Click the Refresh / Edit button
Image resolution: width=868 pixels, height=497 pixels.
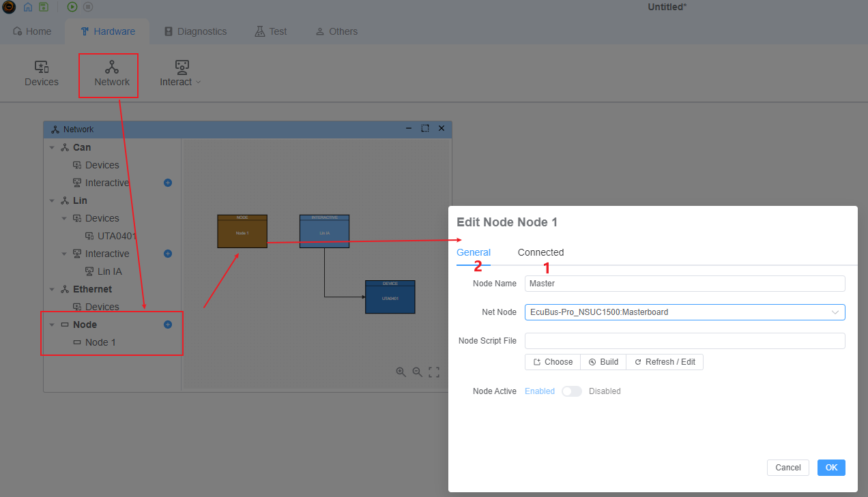665,362
